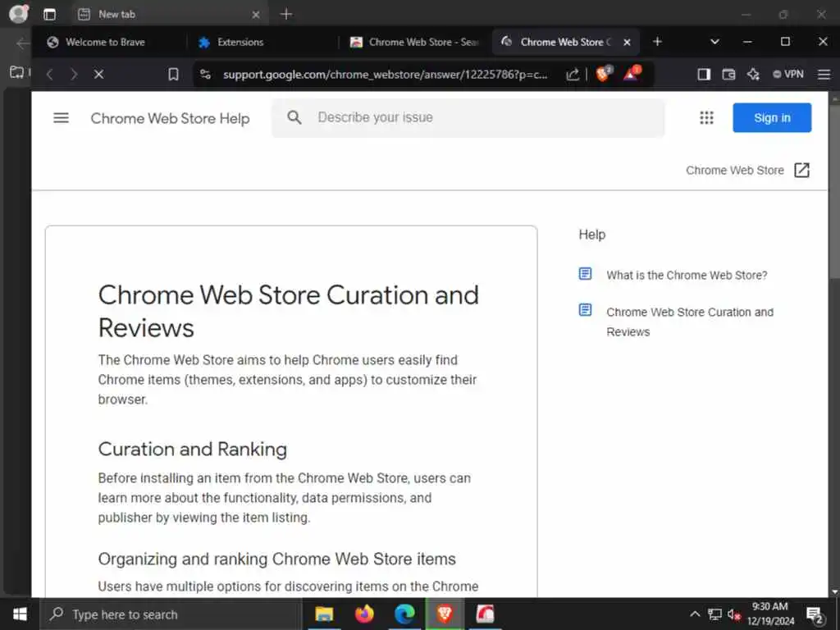Viewport: 840px width, 630px height.
Task: Click the 'Organizing and ranking Chrome Web Store items' heading
Action: pyautogui.click(x=276, y=559)
